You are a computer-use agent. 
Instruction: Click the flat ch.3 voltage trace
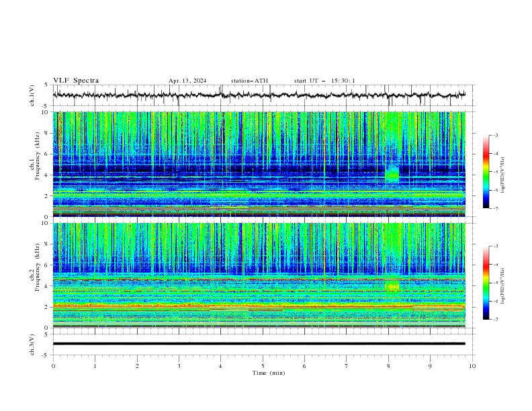[x=259, y=344]
